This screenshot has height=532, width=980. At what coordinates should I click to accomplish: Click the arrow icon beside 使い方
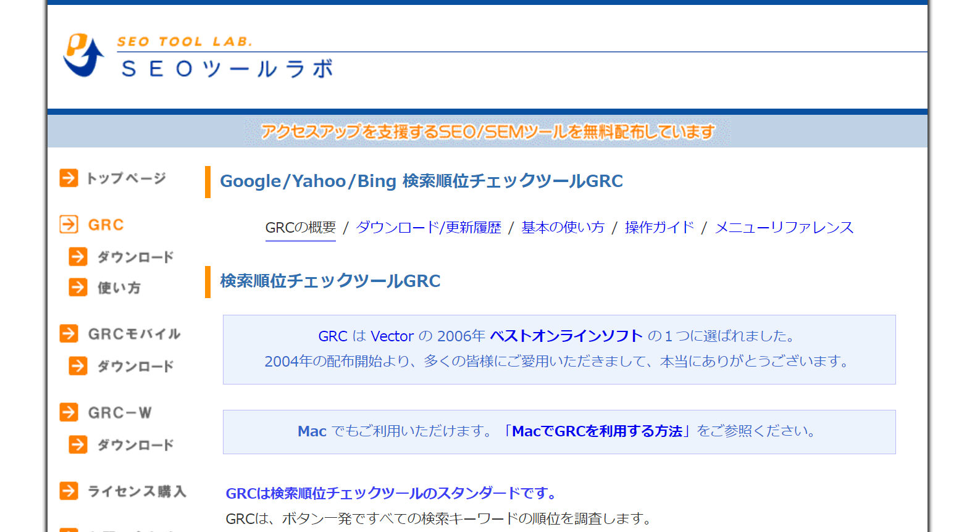coord(78,287)
